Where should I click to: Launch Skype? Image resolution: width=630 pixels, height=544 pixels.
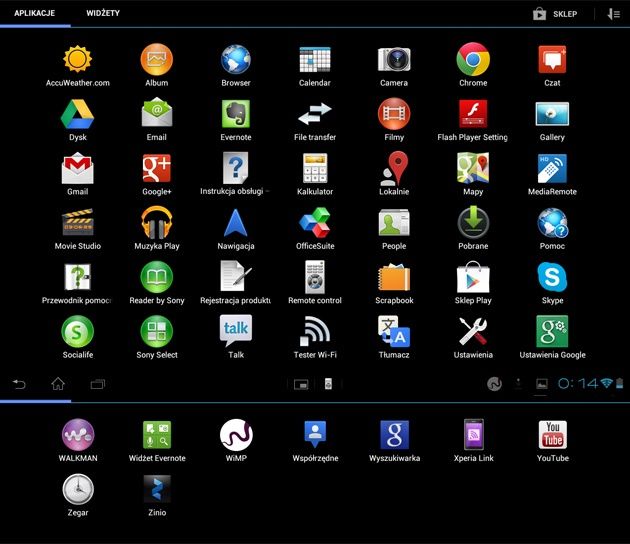tap(552, 277)
